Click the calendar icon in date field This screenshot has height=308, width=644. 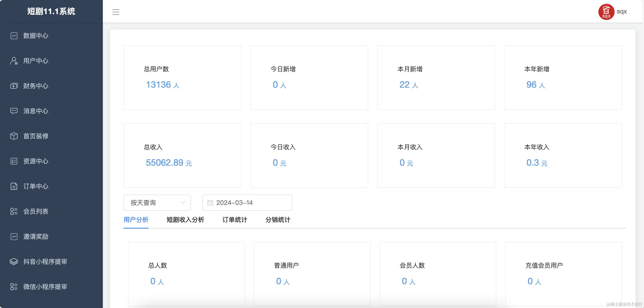[x=210, y=203]
